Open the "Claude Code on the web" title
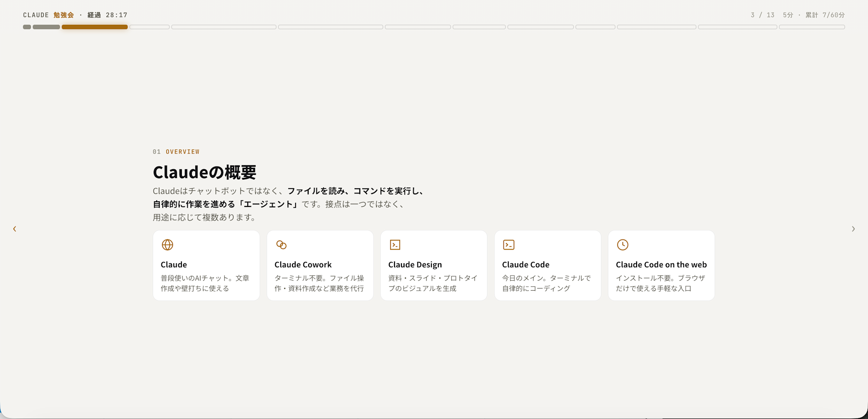The image size is (868, 419). click(661, 265)
